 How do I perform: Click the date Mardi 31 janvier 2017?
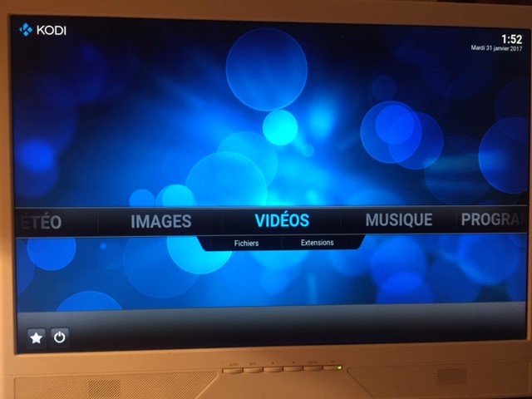496,48
